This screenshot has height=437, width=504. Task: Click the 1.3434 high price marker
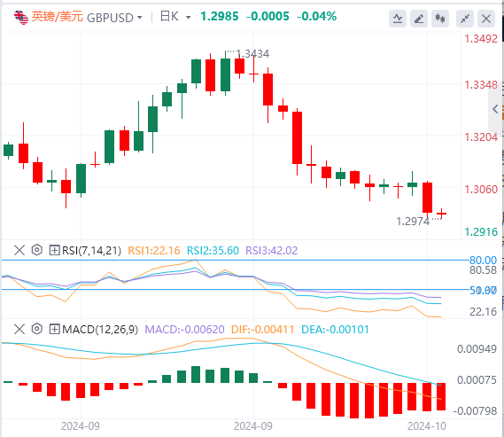pyautogui.click(x=252, y=54)
